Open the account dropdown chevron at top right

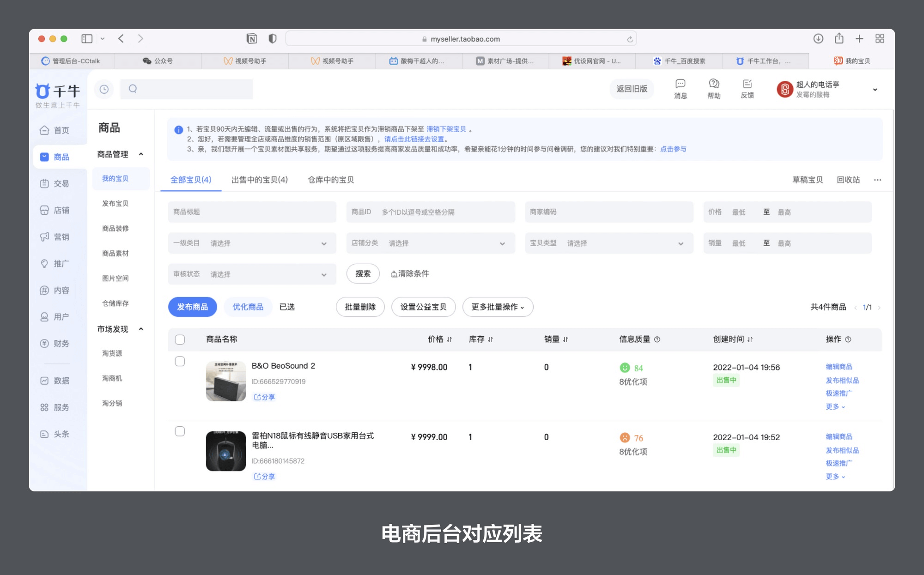(x=875, y=90)
